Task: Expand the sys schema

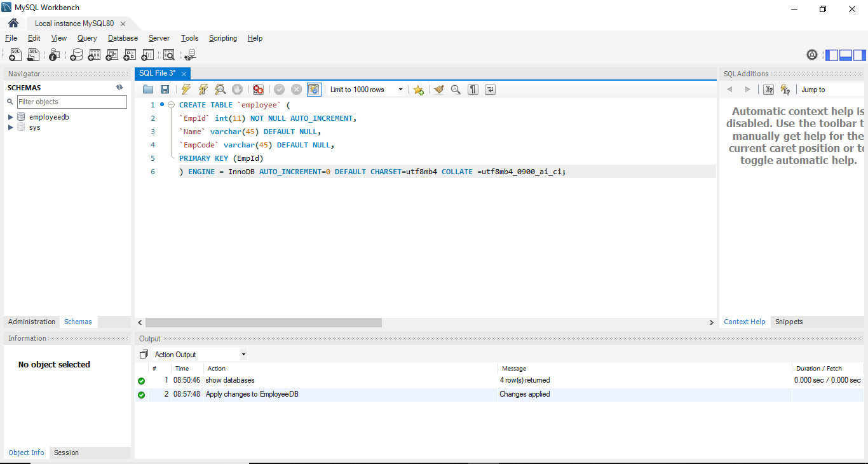Action: (10, 127)
